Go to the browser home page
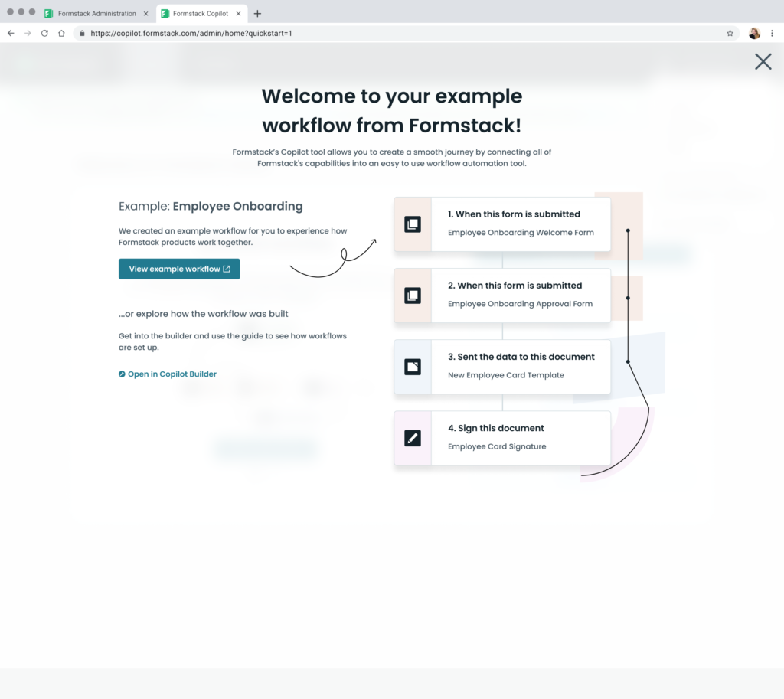The image size is (784, 699). coord(61,33)
